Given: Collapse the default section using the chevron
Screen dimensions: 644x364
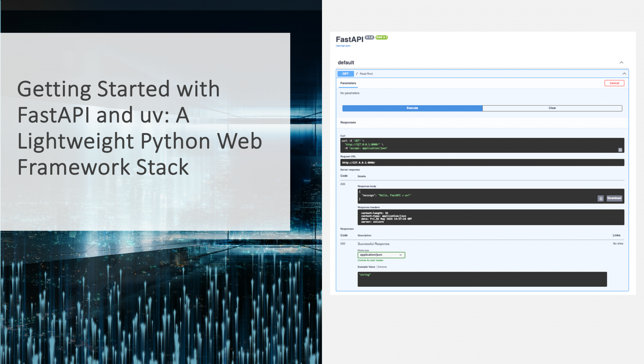Looking at the screenshot, I should point(622,62).
